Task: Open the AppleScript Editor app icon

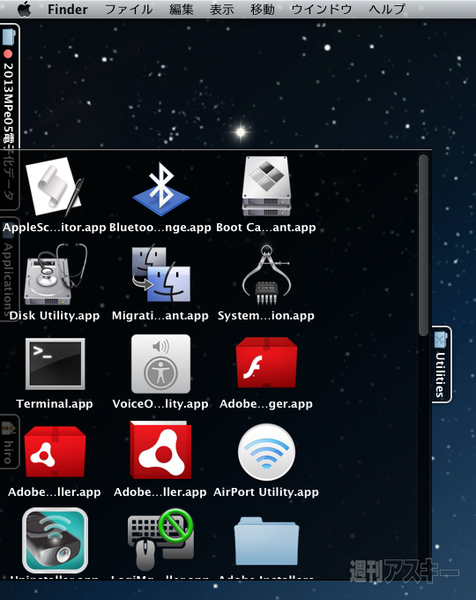Action: pos(54,187)
